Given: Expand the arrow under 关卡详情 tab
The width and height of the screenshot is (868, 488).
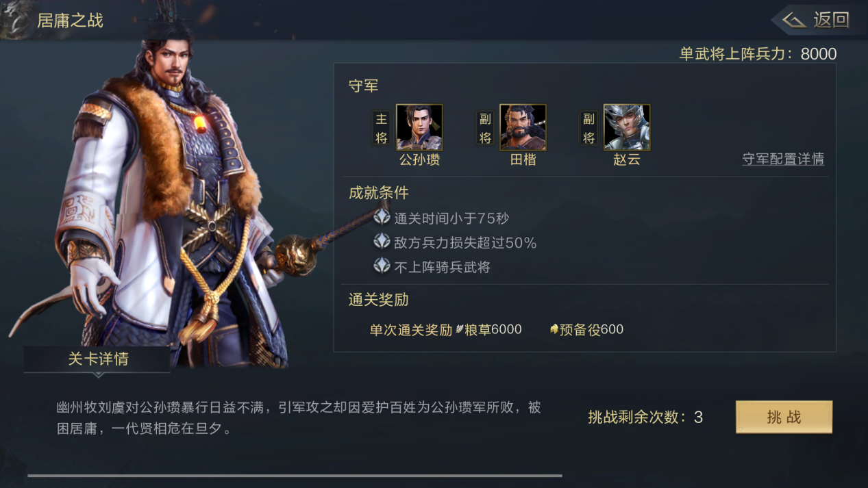Looking at the screenshot, I should pyautogui.click(x=98, y=375).
